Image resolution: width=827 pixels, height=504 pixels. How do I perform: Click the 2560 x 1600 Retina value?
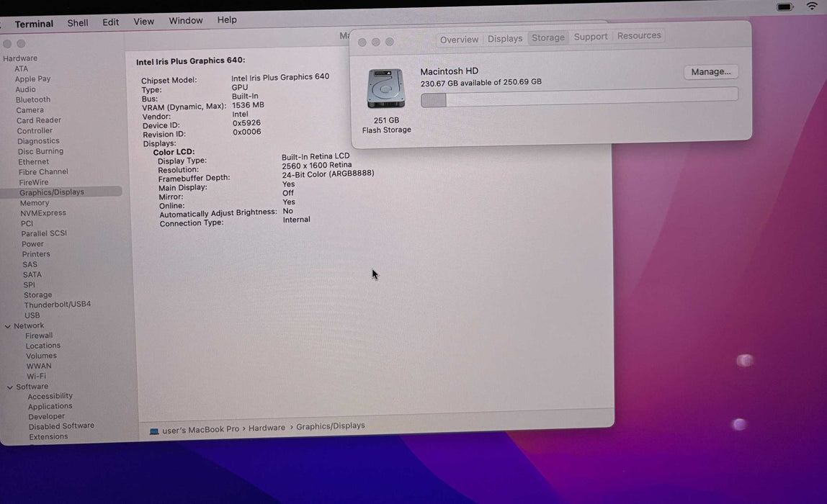point(316,165)
